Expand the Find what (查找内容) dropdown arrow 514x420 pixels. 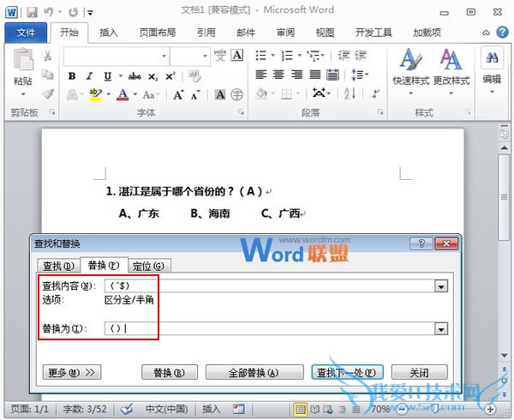tap(442, 286)
